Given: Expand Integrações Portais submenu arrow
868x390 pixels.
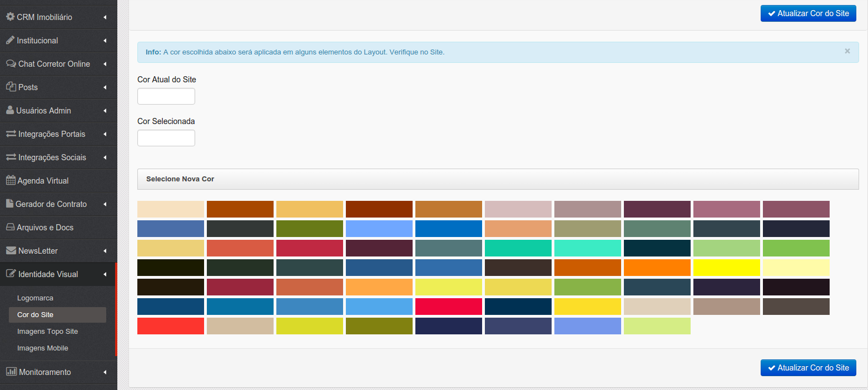Looking at the screenshot, I should click(105, 134).
